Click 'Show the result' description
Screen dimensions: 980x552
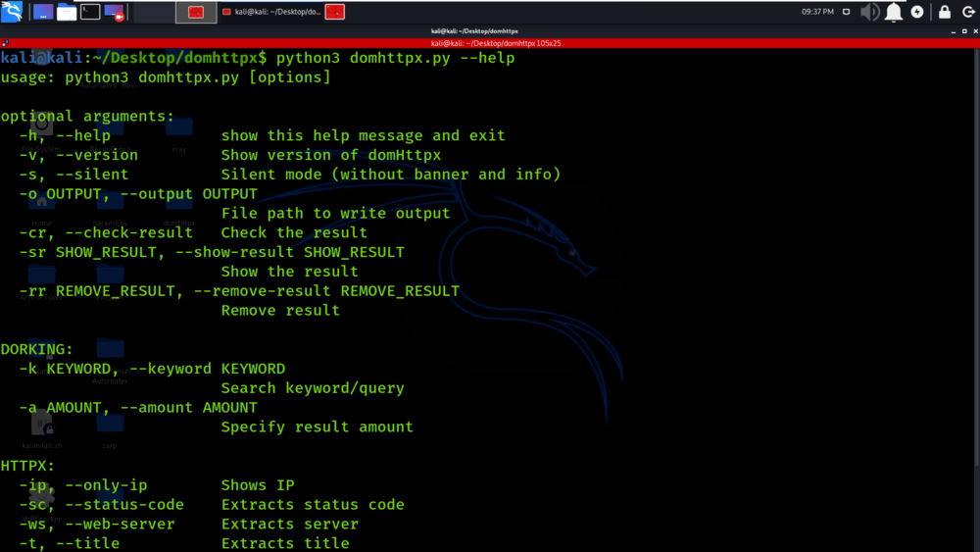coord(290,272)
